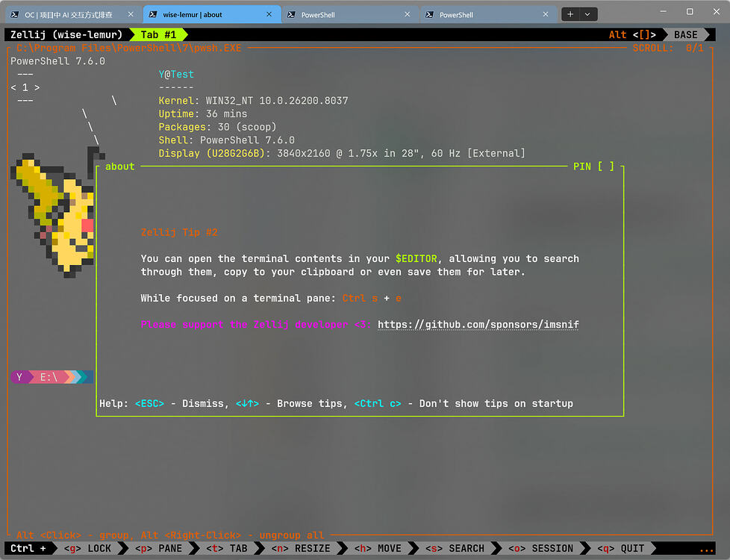Click '<t> TAB' in the status bar

[227, 548]
